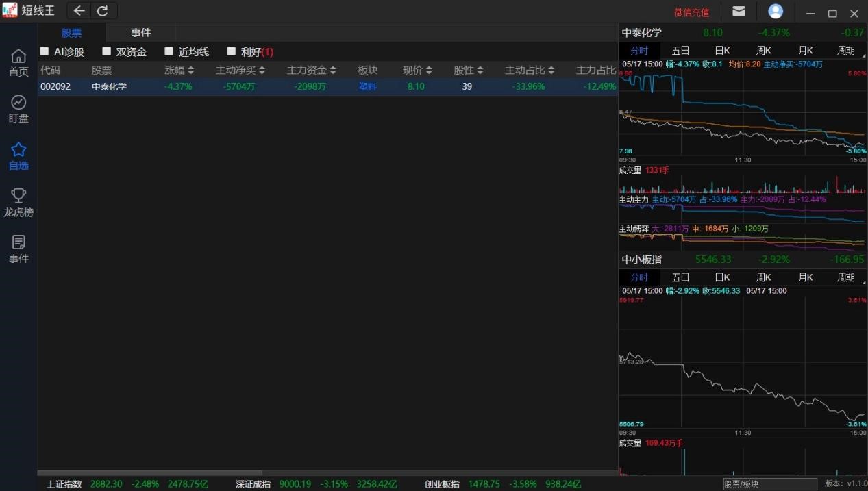Image resolution: width=868 pixels, height=491 pixels.
Task: Go to 首页 home in sidebar
Action: click(x=18, y=62)
